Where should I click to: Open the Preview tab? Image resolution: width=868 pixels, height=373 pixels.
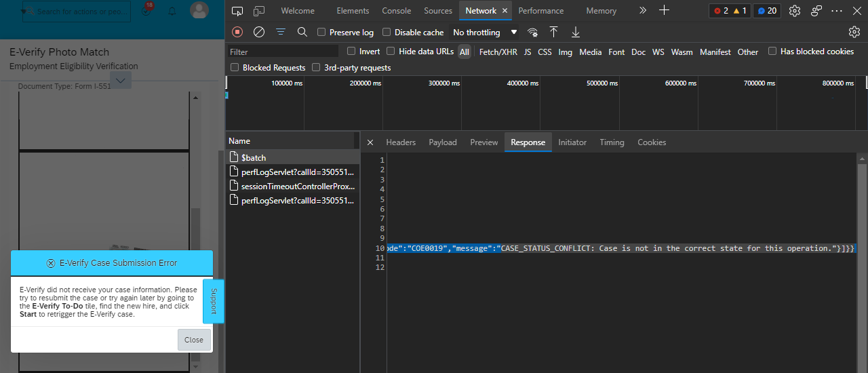[x=484, y=142]
